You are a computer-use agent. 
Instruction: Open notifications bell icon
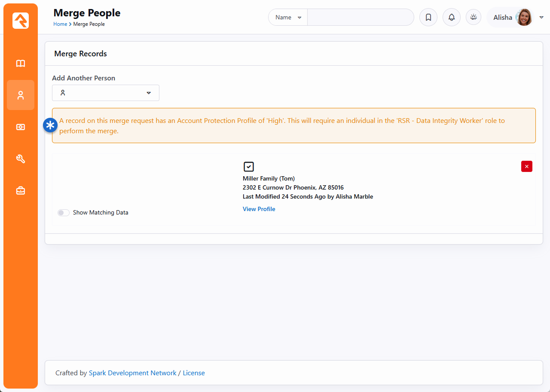(x=451, y=18)
